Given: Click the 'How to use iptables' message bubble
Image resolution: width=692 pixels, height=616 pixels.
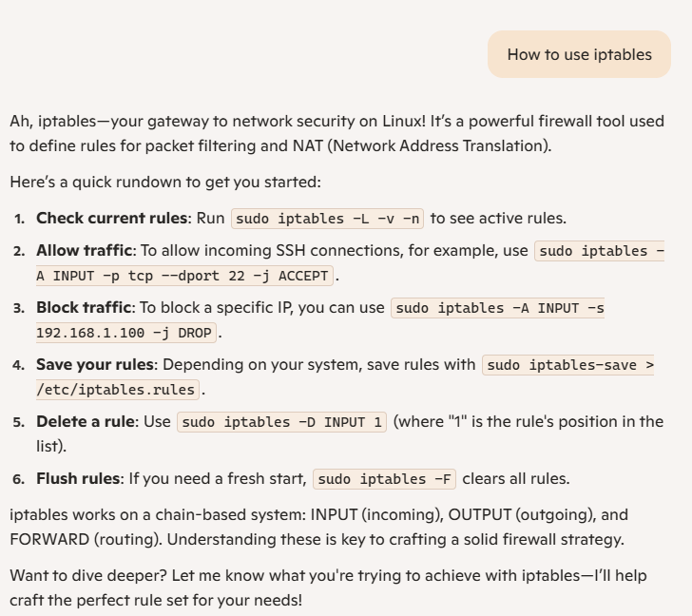Looking at the screenshot, I should pos(579,54).
